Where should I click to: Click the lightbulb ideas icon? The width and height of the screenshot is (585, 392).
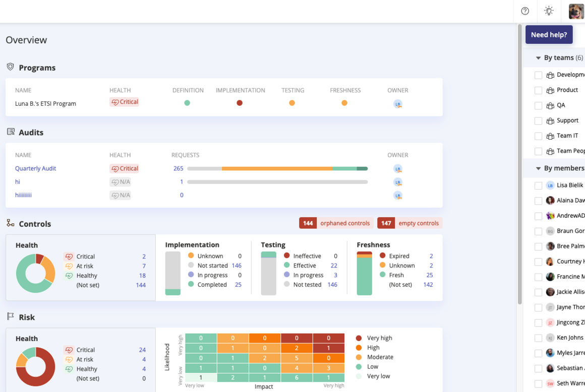point(549,11)
